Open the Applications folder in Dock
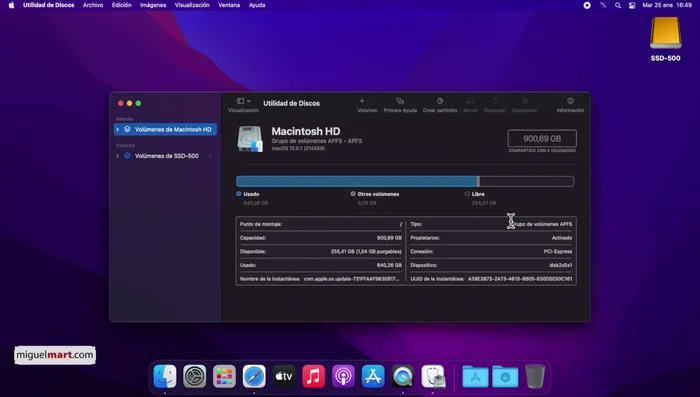Viewport: 700px width, 397px height. point(475,376)
